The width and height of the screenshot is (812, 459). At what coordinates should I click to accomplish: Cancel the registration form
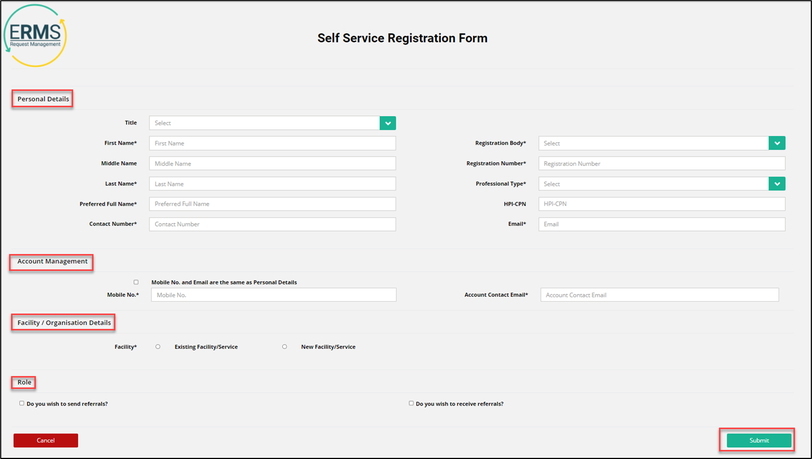click(x=46, y=440)
